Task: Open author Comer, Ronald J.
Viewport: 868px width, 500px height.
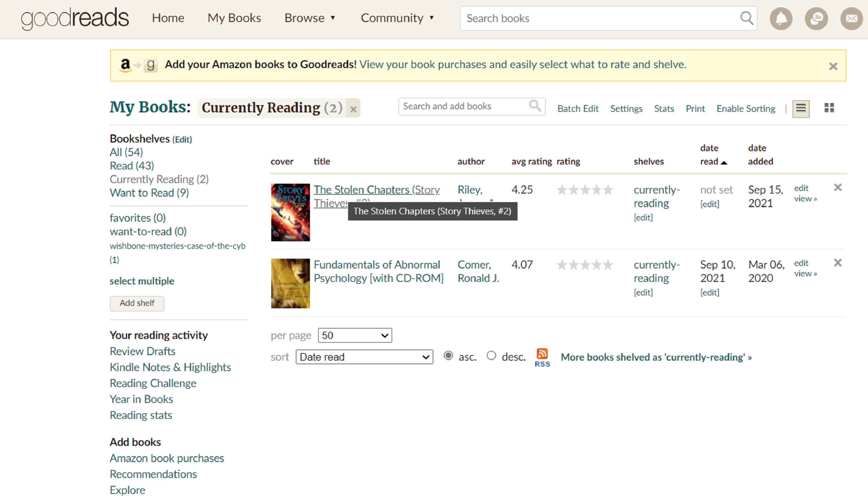Action: [x=478, y=271]
